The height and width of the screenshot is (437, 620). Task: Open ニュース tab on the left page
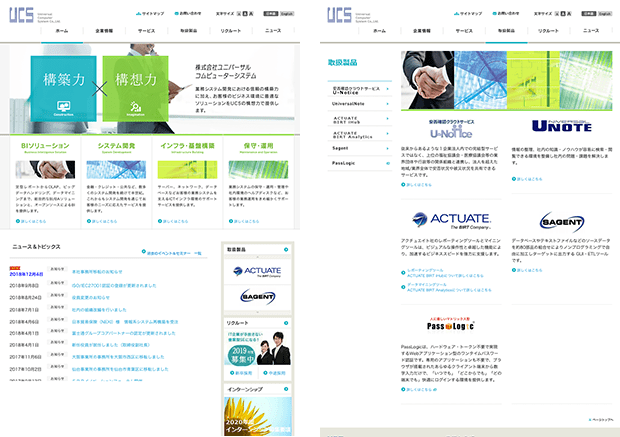(x=273, y=31)
